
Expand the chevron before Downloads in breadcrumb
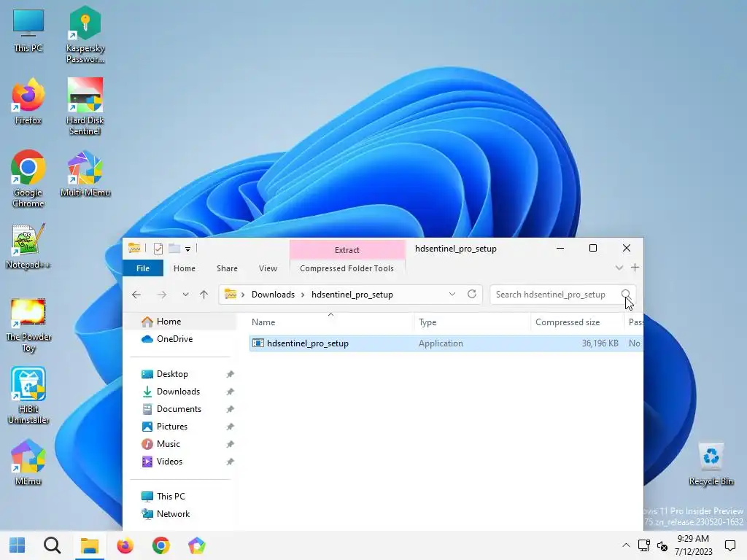(x=243, y=295)
